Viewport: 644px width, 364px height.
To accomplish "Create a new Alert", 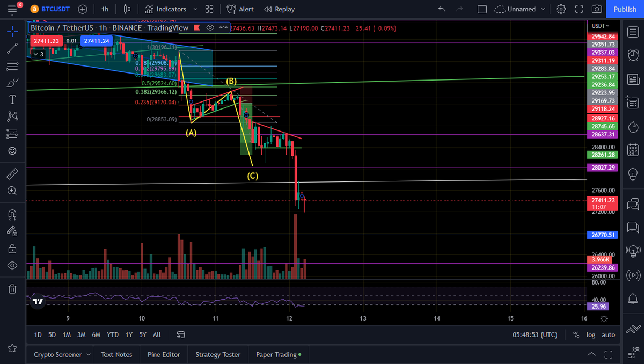I will click(240, 9).
